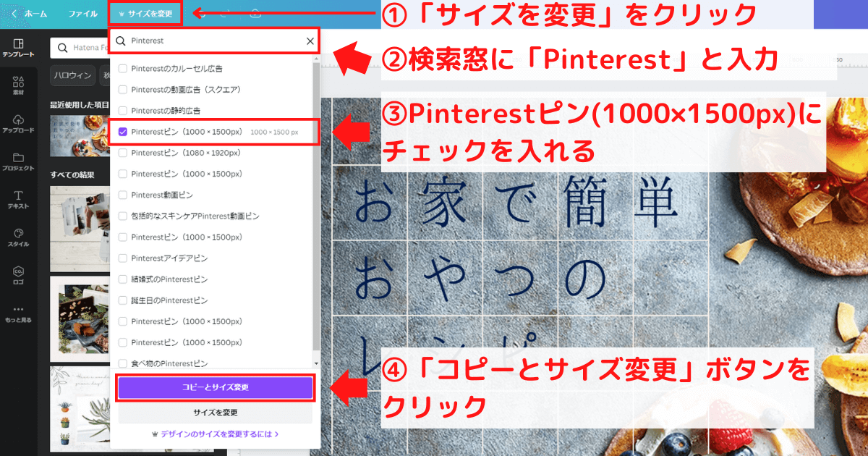Open the ファイル menu
868x456 pixels.
pyautogui.click(x=85, y=12)
